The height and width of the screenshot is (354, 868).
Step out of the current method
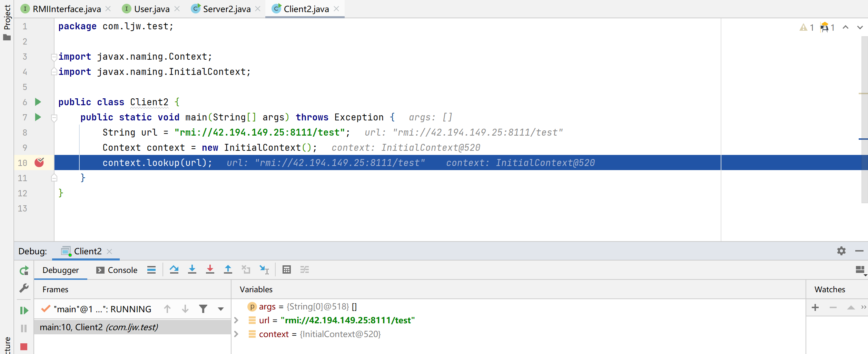pos(228,269)
